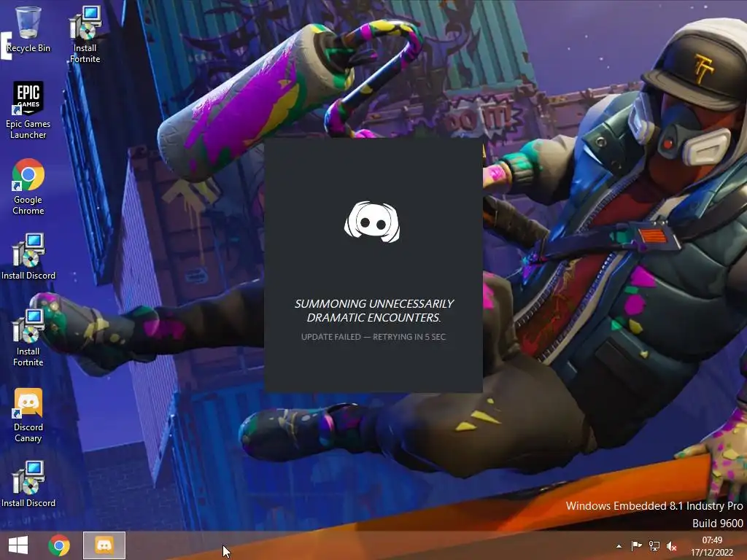Open the clock showing 07:49
The image size is (747, 560).
click(712, 546)
